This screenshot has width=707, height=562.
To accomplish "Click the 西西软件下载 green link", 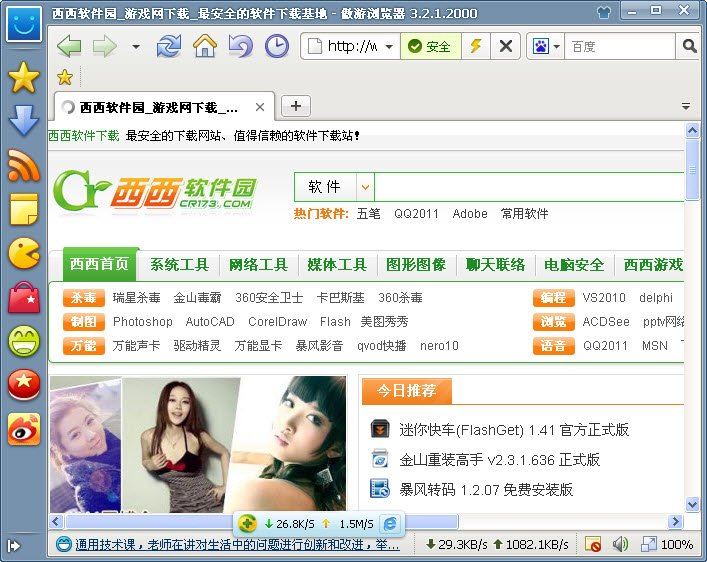I will point(84,136).
